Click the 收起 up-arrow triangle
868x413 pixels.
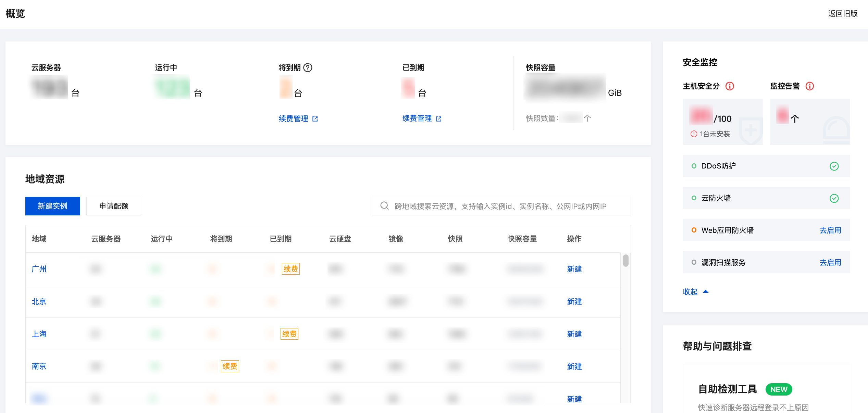pyautogui.click(x=706, y=292)
